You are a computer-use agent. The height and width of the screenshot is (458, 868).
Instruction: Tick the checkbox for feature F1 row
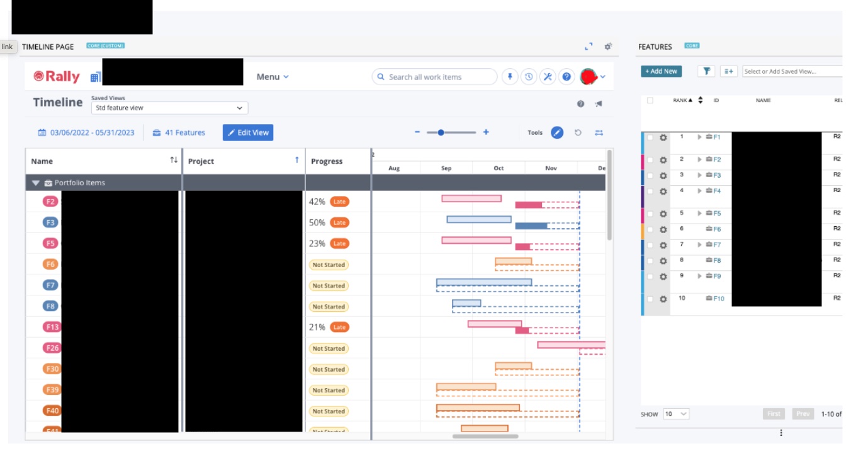[650, 138]
